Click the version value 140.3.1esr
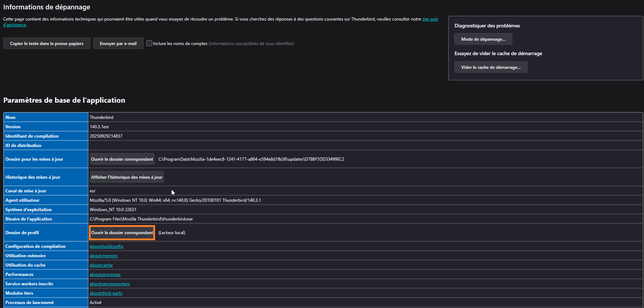Viewport: 644px width, 308px height. click(x=99, y=127)
